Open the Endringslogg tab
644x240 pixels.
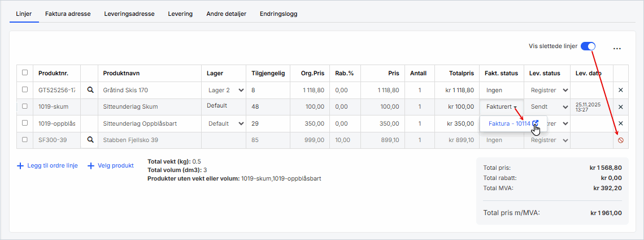click(278, 14)
